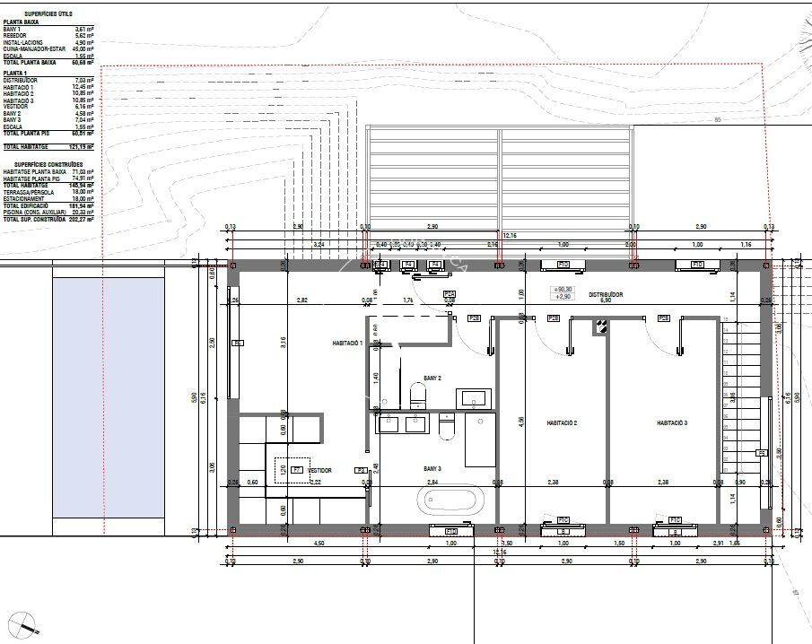Click the 3,24 dimension above the plan
Screen dimensions: 812x644
tap(319, 244)
